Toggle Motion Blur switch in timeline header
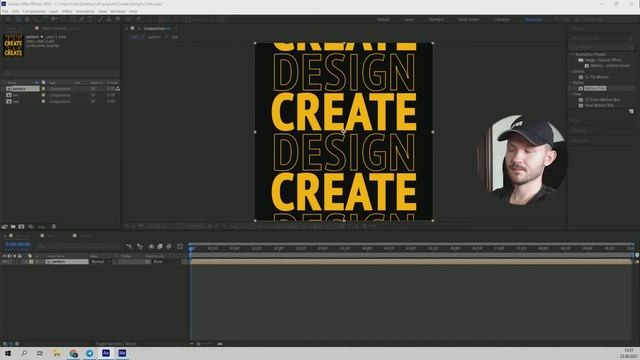Viewport: 640px width, 360px height. pyautogui.click(x=169, y=246)
